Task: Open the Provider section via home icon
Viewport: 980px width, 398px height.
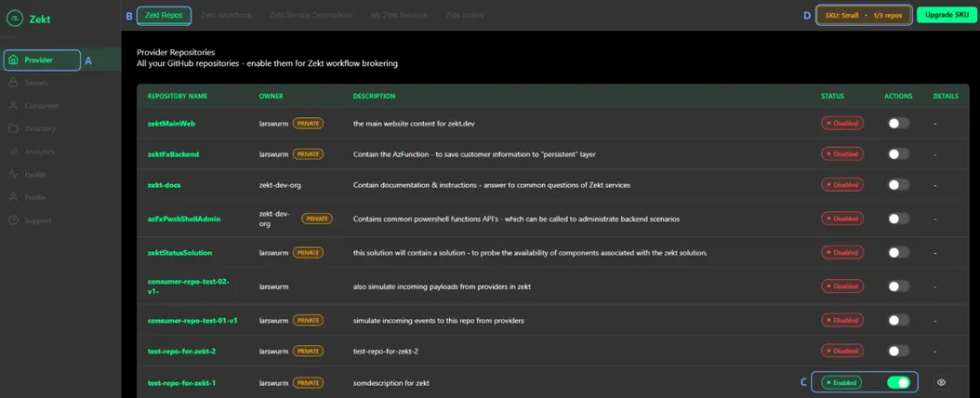Action: point(14,60)
